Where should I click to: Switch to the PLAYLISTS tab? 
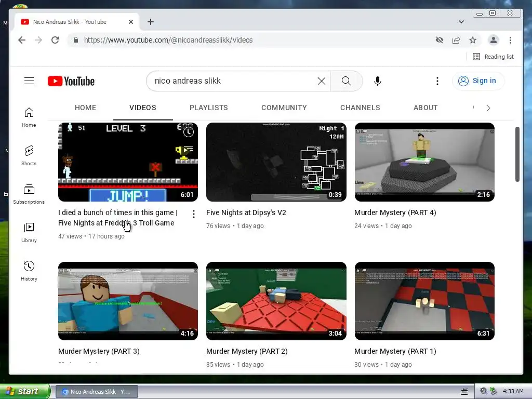pyautogui.click(x=209, y=108)
